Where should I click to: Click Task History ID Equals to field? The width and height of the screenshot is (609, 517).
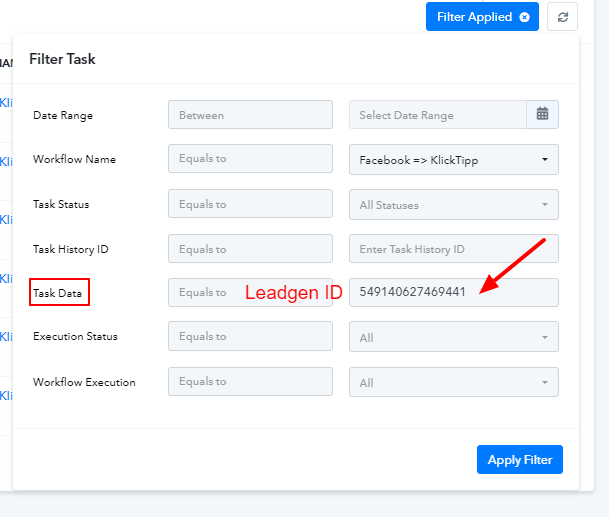pyautogui.click(x=250, y=249)
